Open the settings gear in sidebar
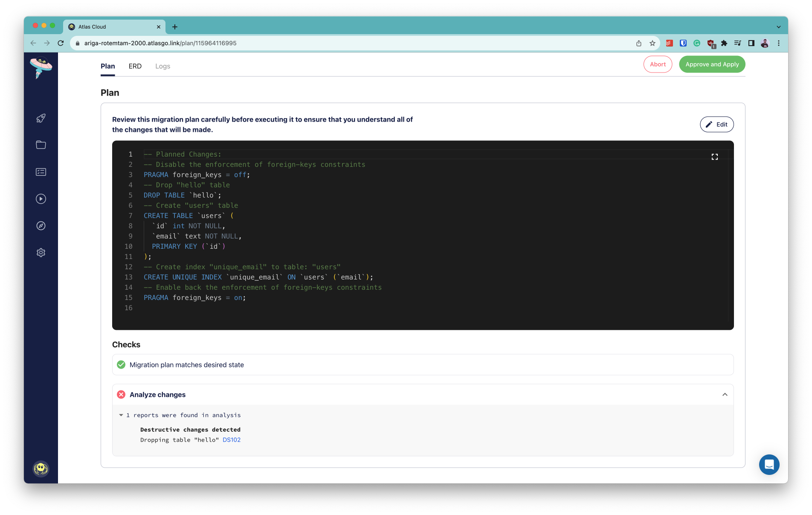This screenshot has width=812, height=515. (x=41, y=253)
